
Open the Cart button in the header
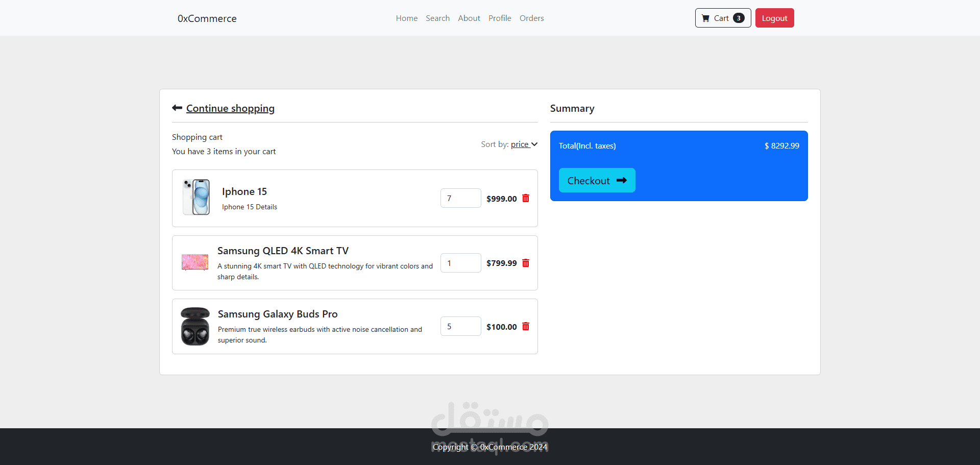click(723, 18)
